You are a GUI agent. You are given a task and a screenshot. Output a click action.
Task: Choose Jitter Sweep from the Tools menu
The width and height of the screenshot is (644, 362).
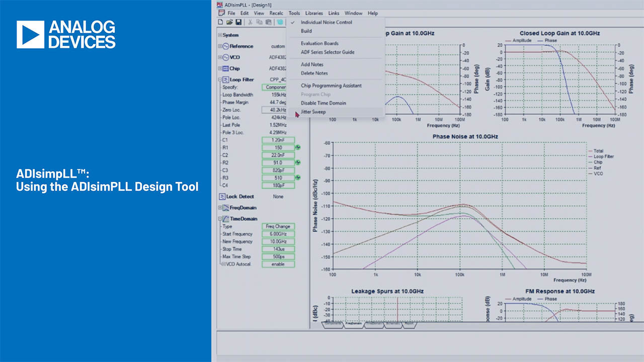click(x=313, y=112)
